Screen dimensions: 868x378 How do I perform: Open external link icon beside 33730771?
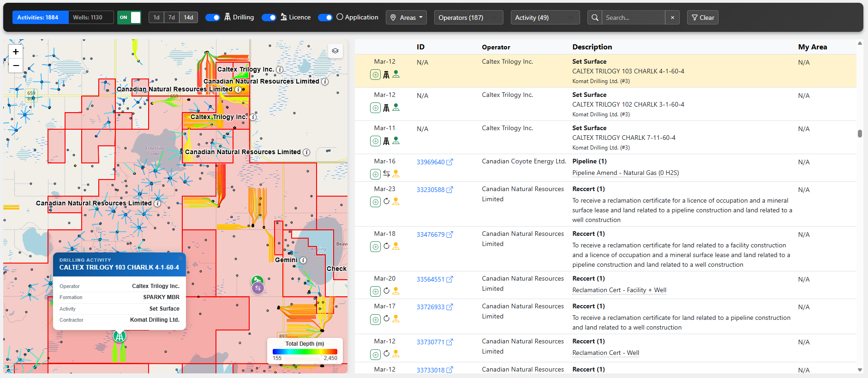pos(450,342)
